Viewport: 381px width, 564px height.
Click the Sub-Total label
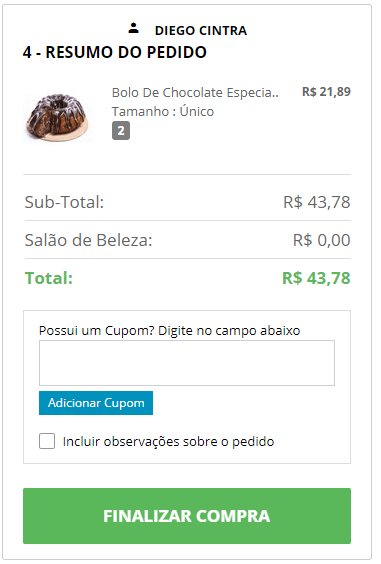[x=64, y=202]
